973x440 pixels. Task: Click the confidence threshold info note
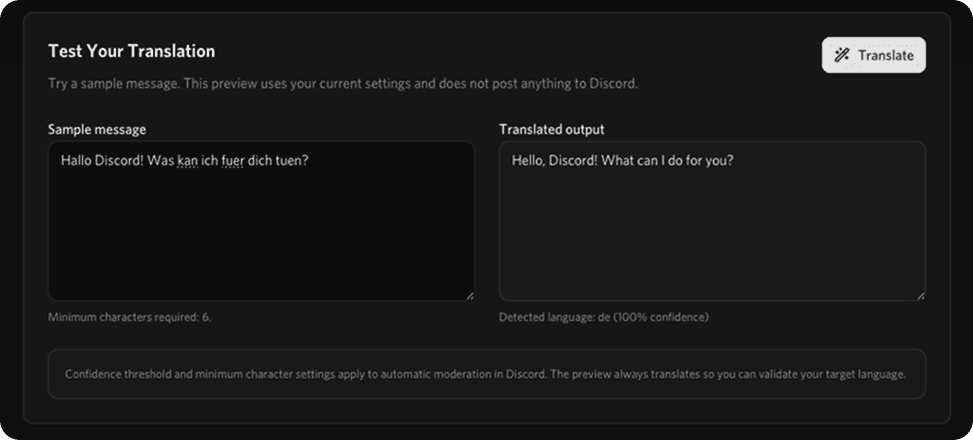[486, 374]
